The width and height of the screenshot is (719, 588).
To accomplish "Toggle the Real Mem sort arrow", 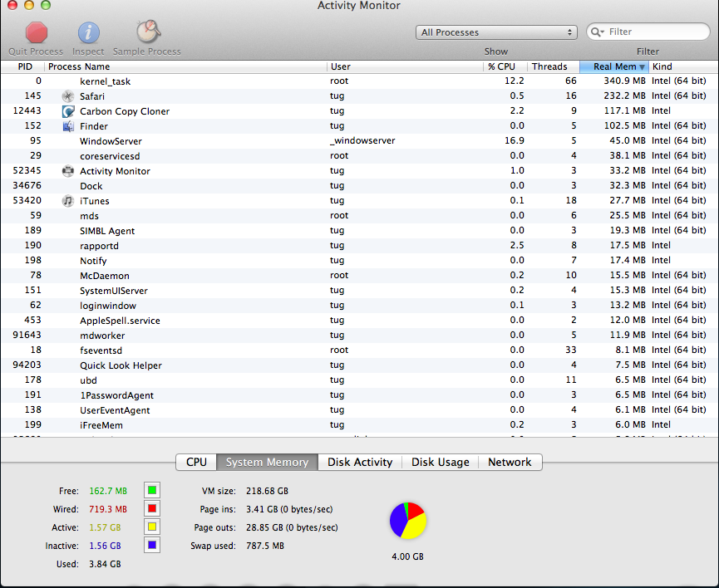I will pos(642,67).
